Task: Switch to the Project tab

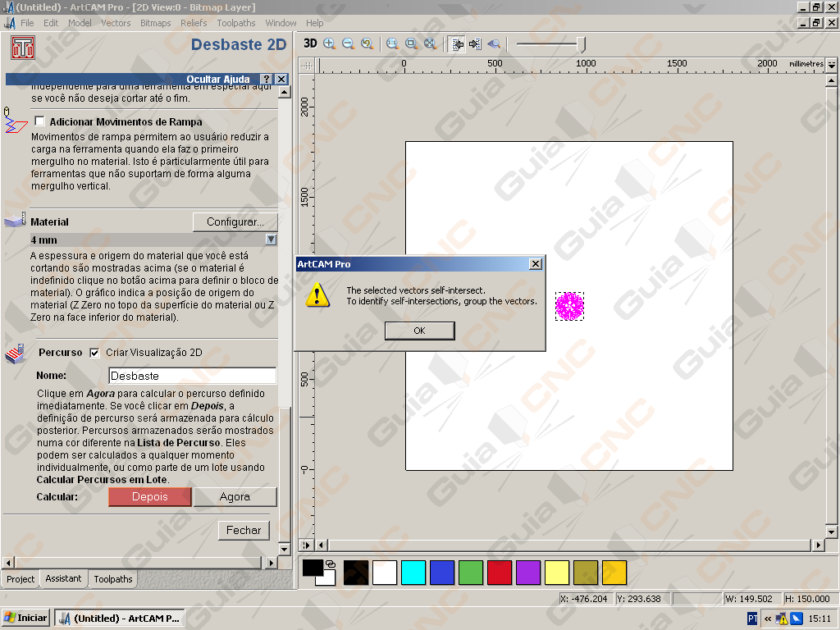Action: 21,579
